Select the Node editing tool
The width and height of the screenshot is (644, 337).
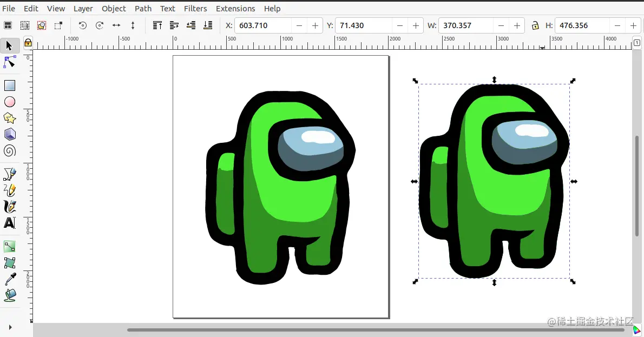(9, 62)
